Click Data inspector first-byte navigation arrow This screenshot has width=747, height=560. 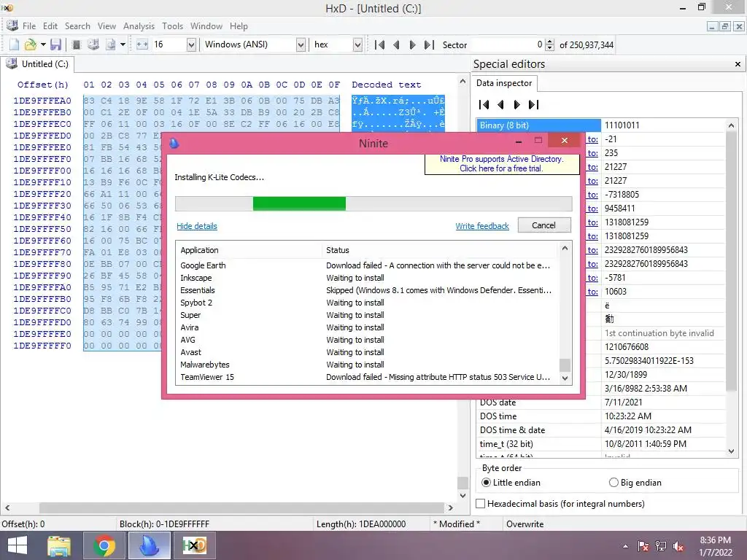click(484, 105)
